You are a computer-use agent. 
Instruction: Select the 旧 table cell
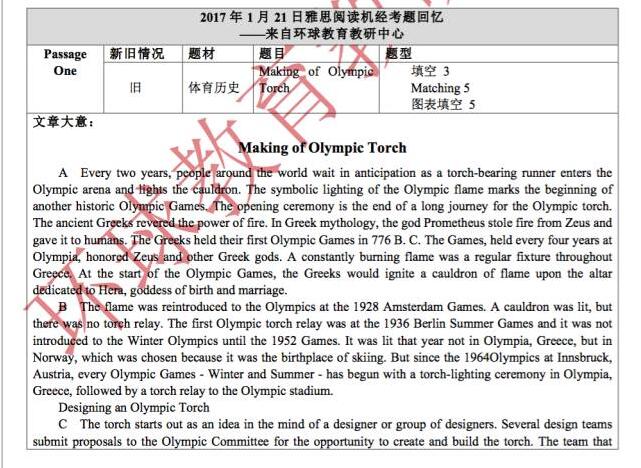point(136,87)
